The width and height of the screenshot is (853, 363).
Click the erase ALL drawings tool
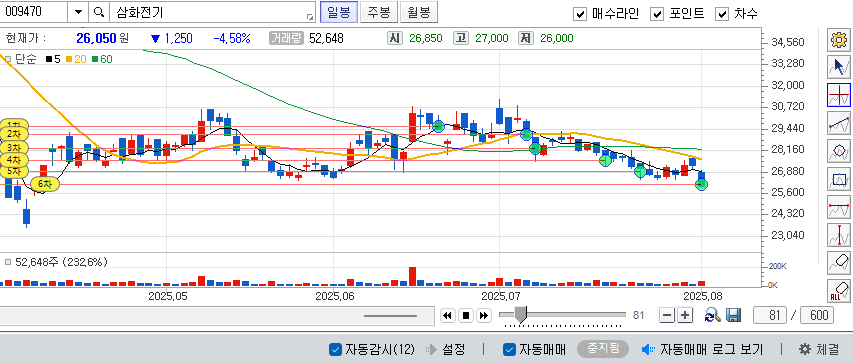coord(838,290)
